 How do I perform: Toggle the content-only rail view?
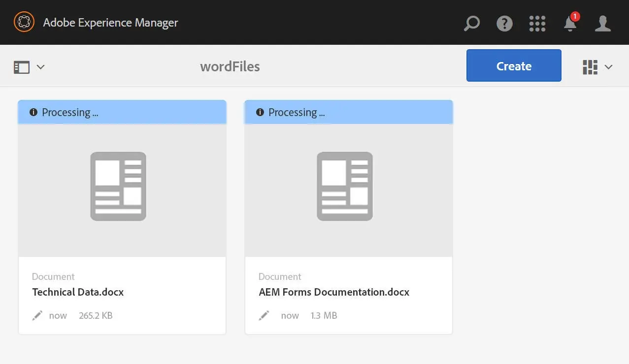(21, 66)
